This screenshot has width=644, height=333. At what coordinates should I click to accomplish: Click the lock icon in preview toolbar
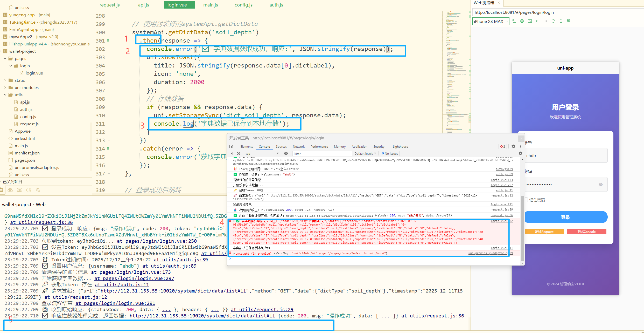click(561, 21)
